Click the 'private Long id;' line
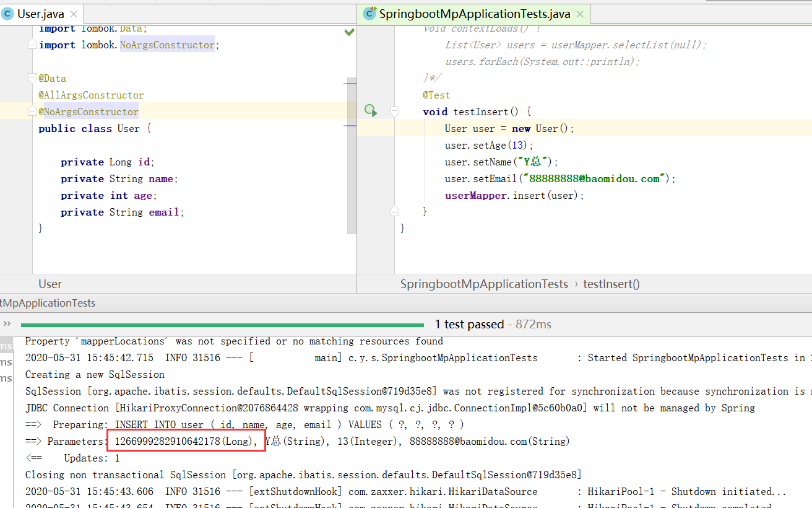This screenshot has height=508, width=812. (108, 162)
